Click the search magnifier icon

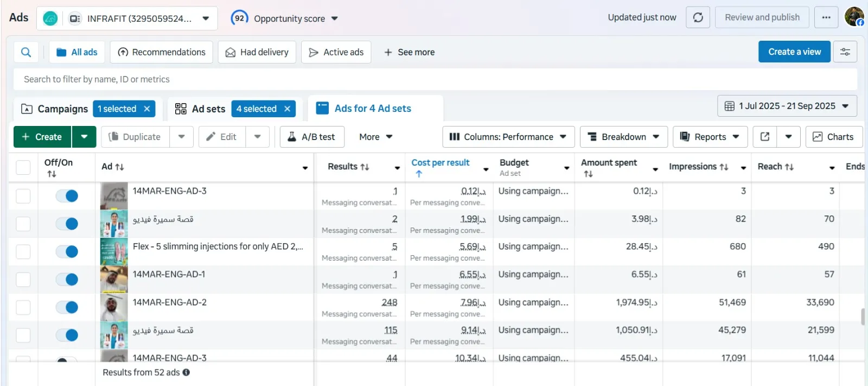(x=25, y=52)
